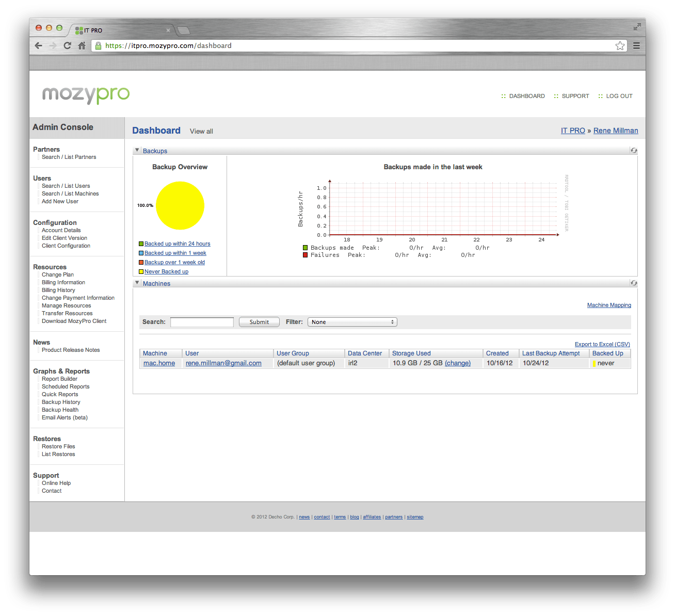Open Search / List Machines

coord(70,193)
